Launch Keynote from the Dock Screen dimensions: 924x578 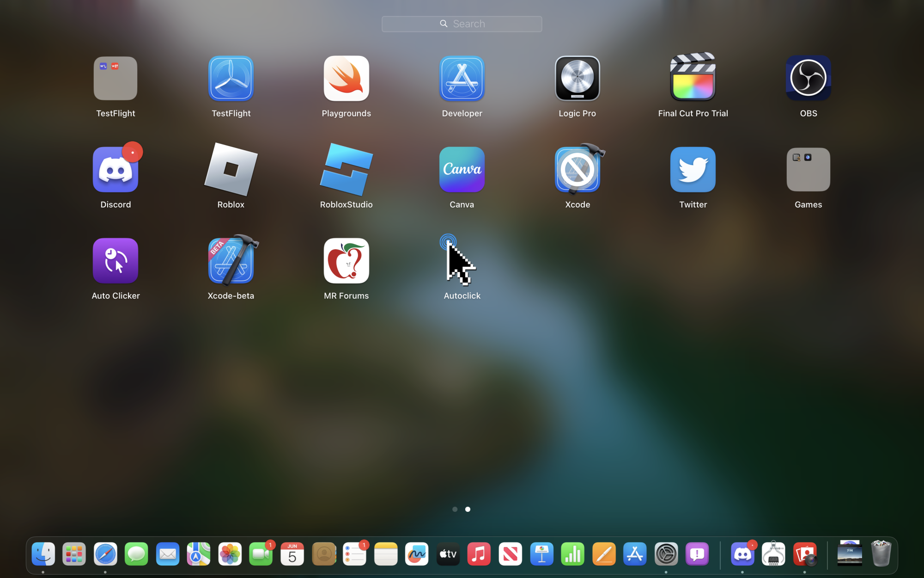pos(541,554)
